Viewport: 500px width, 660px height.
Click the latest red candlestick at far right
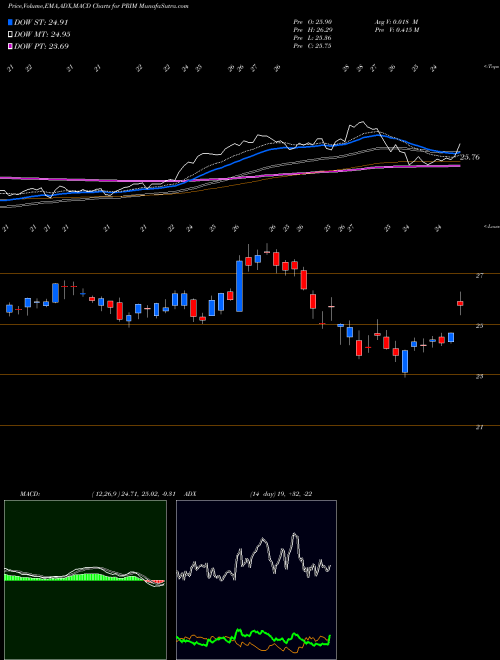point(460,303)
